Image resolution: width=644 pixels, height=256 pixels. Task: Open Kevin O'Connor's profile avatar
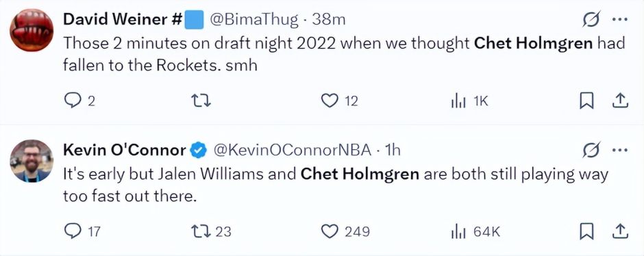32,162
